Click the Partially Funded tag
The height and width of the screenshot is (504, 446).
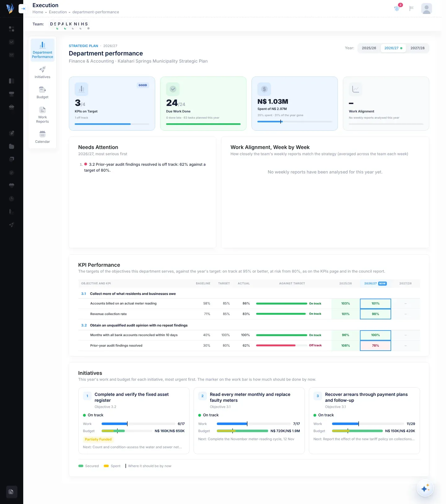point(98,439)
